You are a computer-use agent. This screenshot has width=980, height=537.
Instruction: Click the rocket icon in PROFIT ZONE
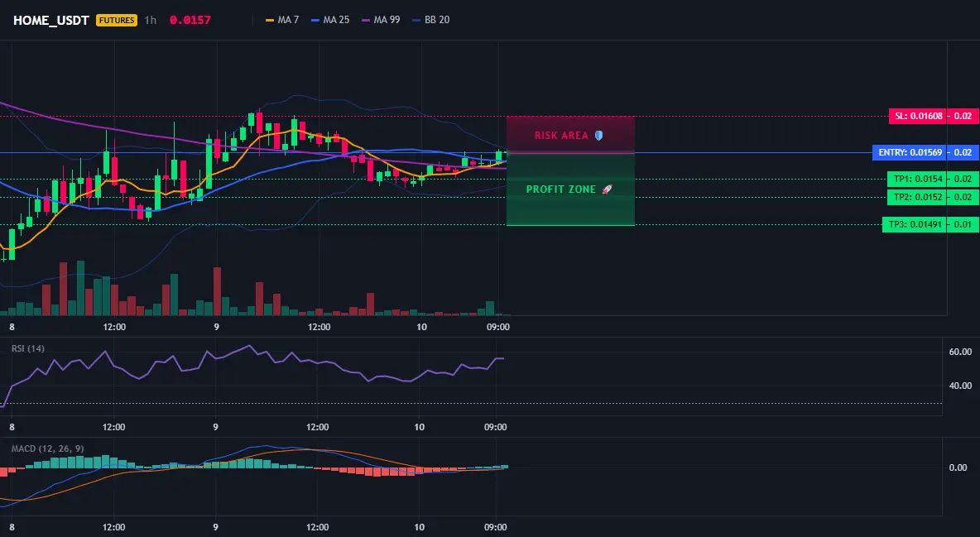[607, 189]
